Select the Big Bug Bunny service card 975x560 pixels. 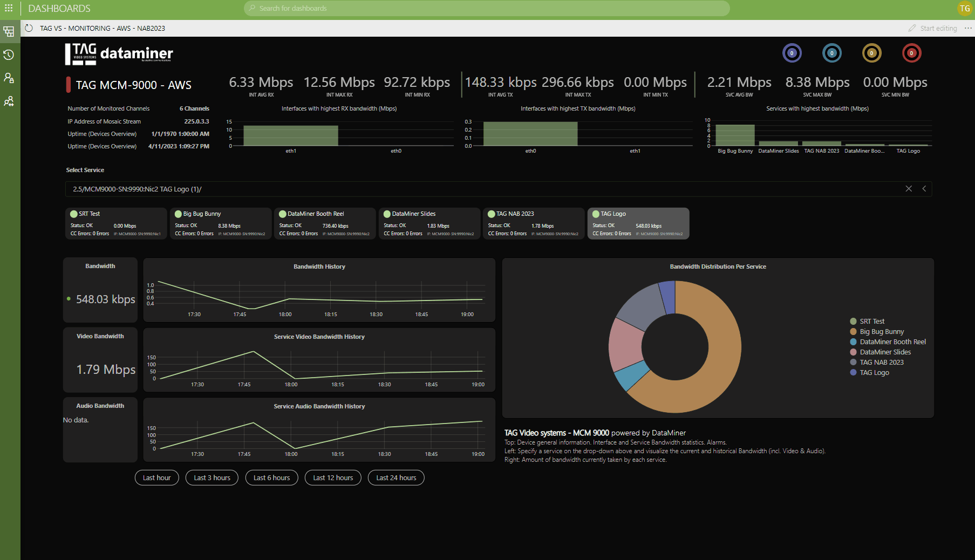click(220, 223)
